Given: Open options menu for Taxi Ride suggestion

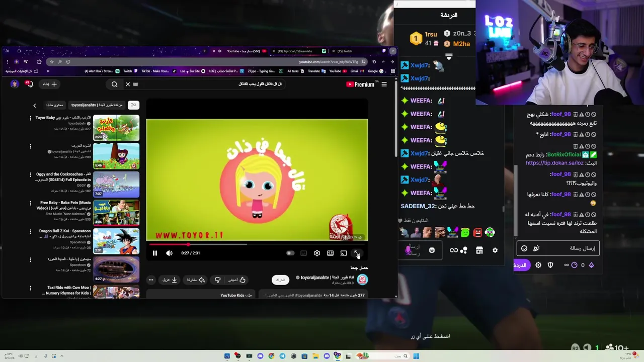Looking at the screenshot, I should coord(30,288).
